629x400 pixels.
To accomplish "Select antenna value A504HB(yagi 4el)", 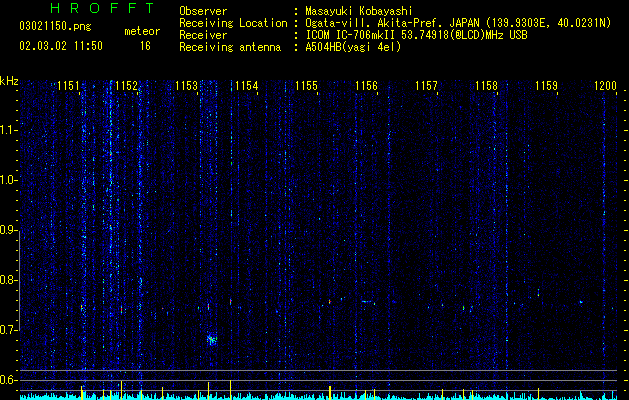I will [353, 47].
